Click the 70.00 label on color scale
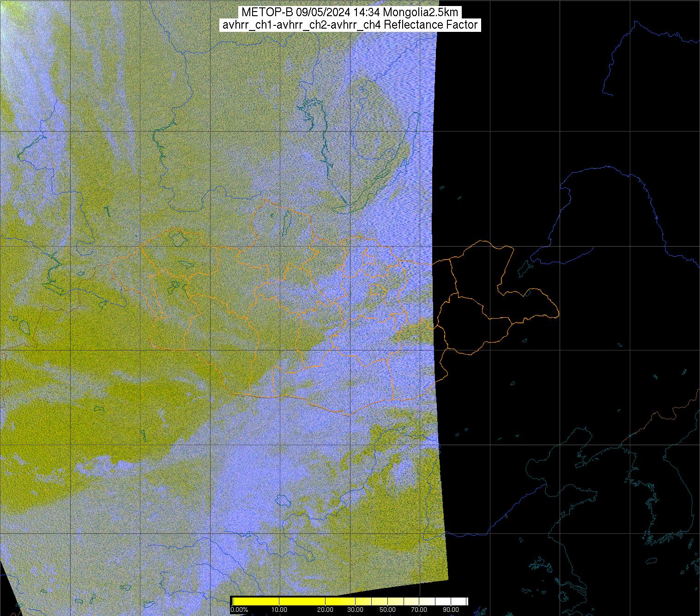Viewport: 700px width, 616px height. [x=419, y=610]
